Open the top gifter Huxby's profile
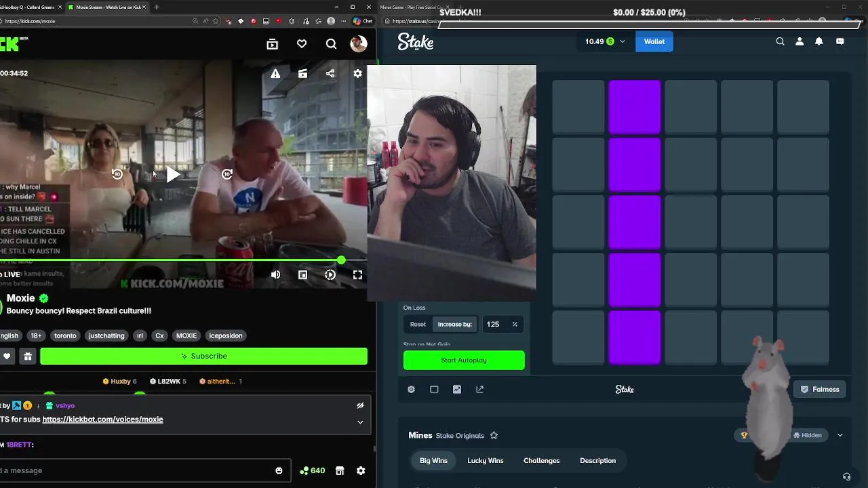The image size is (868, 488). [x=119, y=381]
